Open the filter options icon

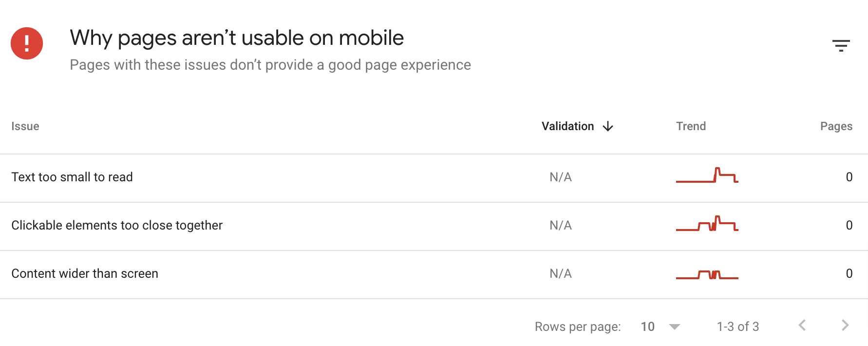click(x=842, y=45)
